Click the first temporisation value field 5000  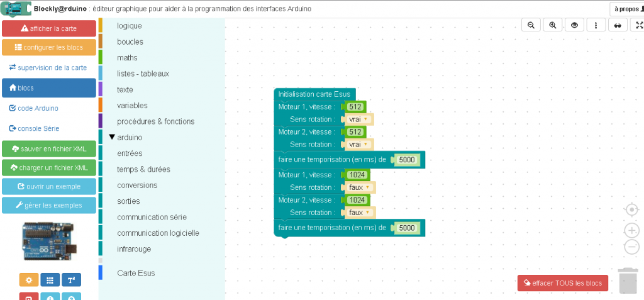407,160
